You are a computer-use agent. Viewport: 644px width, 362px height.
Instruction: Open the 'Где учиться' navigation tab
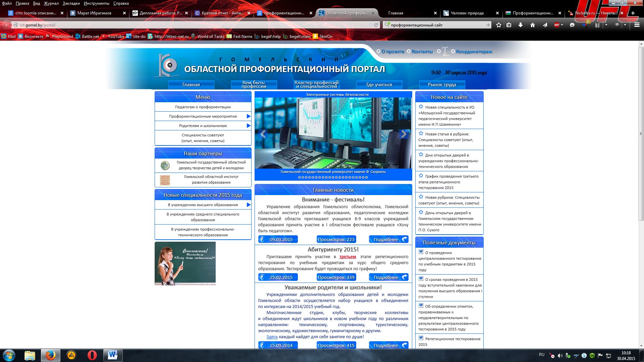coord(379,84)
